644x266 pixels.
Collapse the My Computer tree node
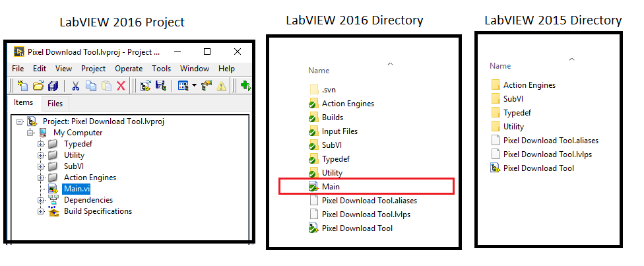point(30,133)
